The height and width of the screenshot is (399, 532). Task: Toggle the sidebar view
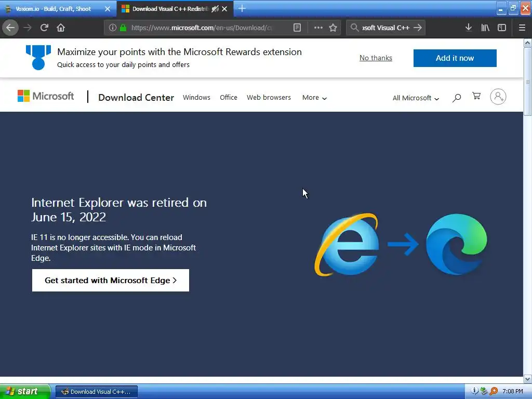click(502, 28)
